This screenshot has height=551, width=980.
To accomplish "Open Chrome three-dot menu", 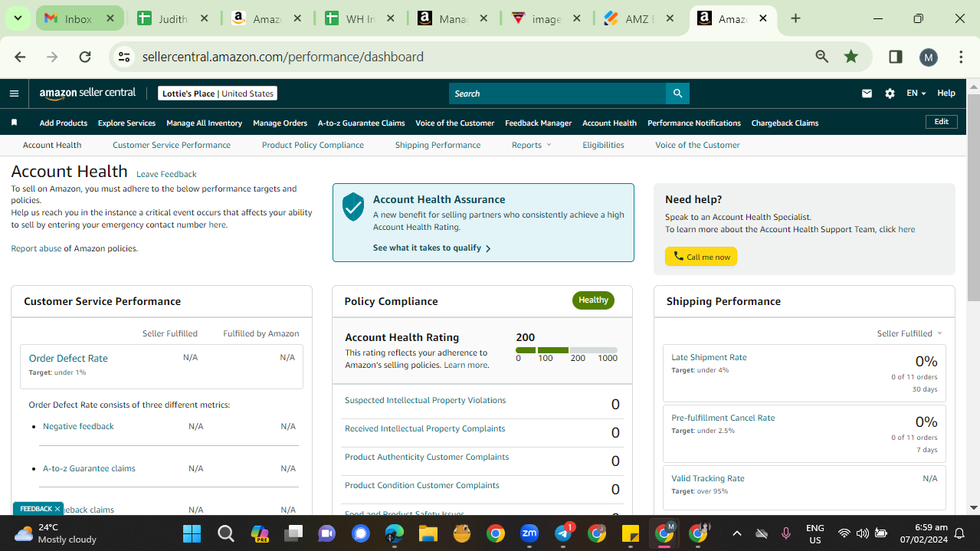I will (x=961, y=57).
